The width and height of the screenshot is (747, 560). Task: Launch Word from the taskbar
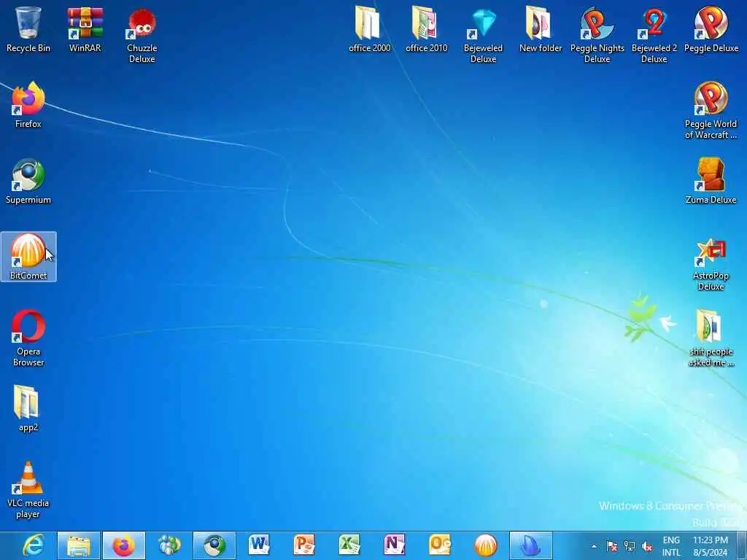point(259,545)
